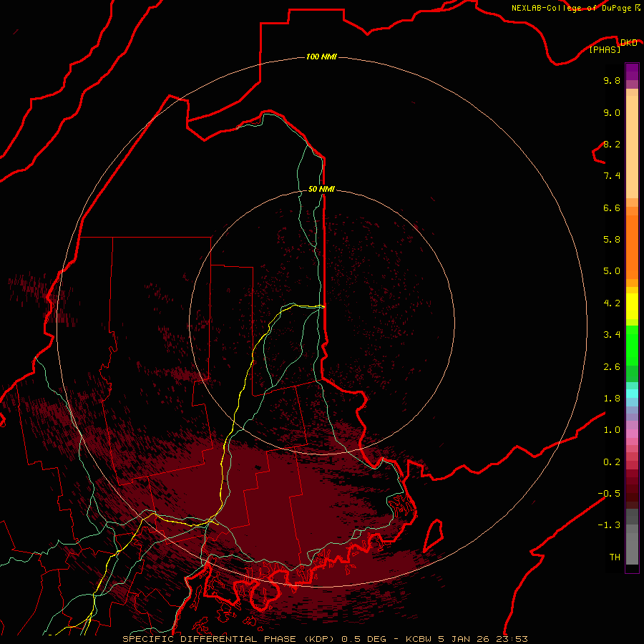
Task: Click the 9.8 legend value
Action: coord(612,80)
